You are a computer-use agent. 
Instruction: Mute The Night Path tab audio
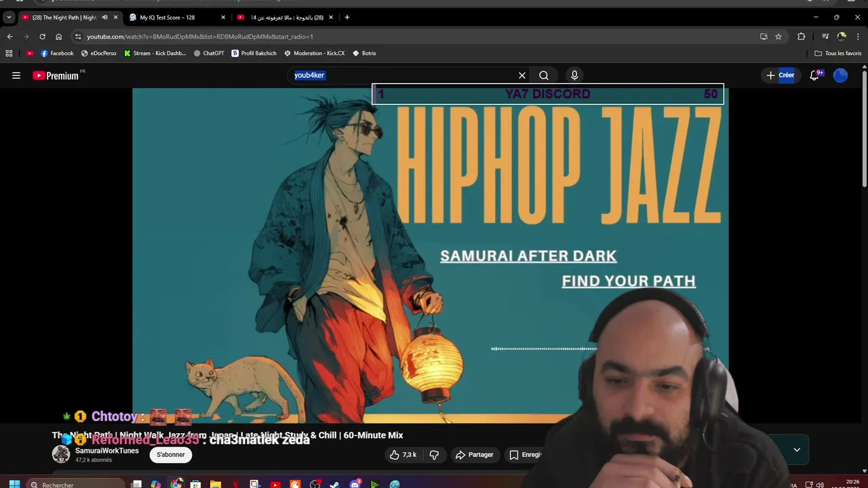click(104, 17)
